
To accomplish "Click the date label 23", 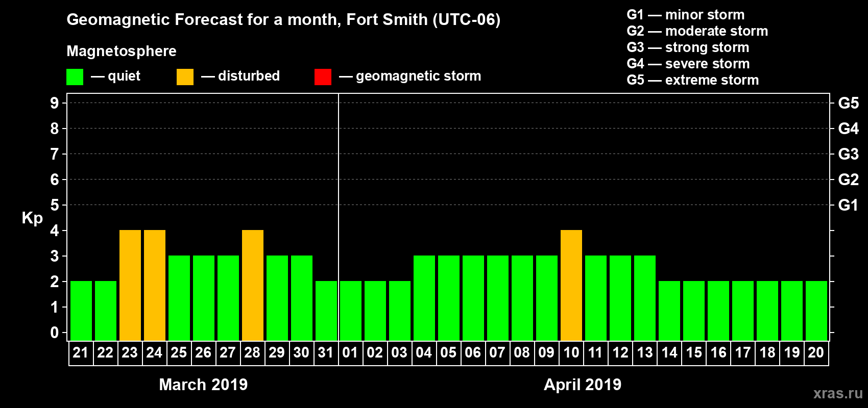I will coord(130,352).
